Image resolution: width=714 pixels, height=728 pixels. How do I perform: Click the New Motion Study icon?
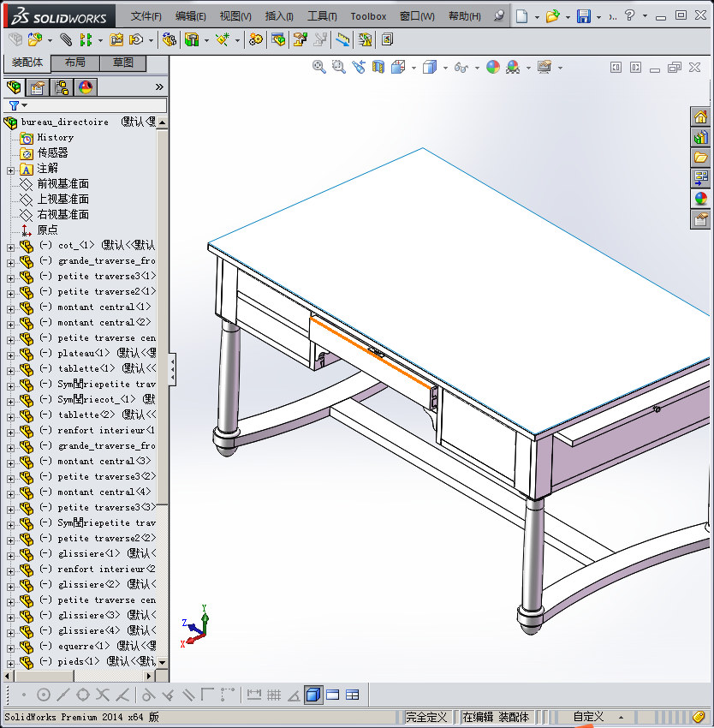pos(255,40)
